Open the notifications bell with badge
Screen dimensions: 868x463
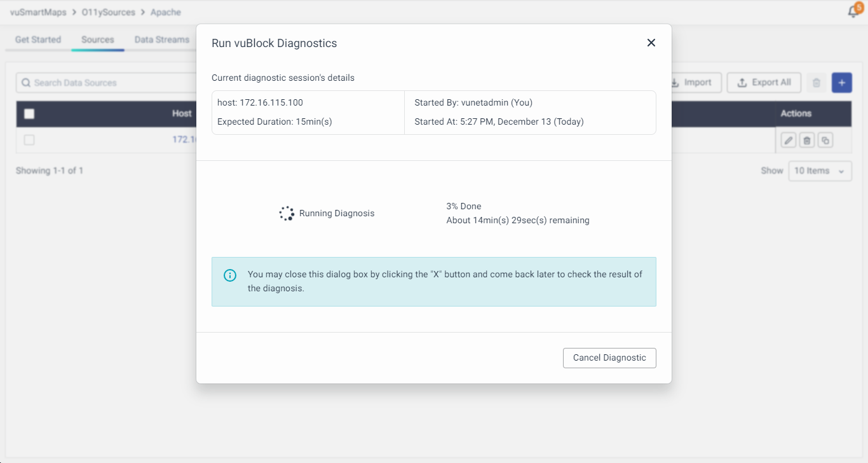(855, 11)
